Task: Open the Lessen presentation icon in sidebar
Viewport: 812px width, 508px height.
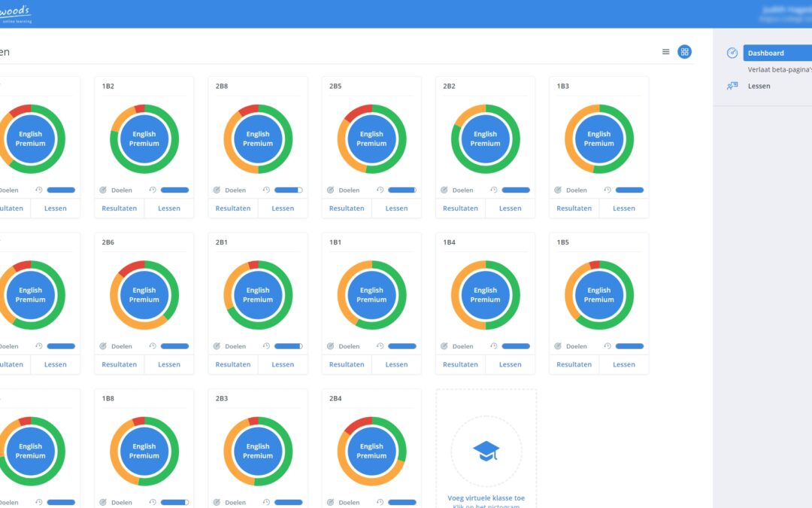Action: pyautogui.click(x=732, y=86)
